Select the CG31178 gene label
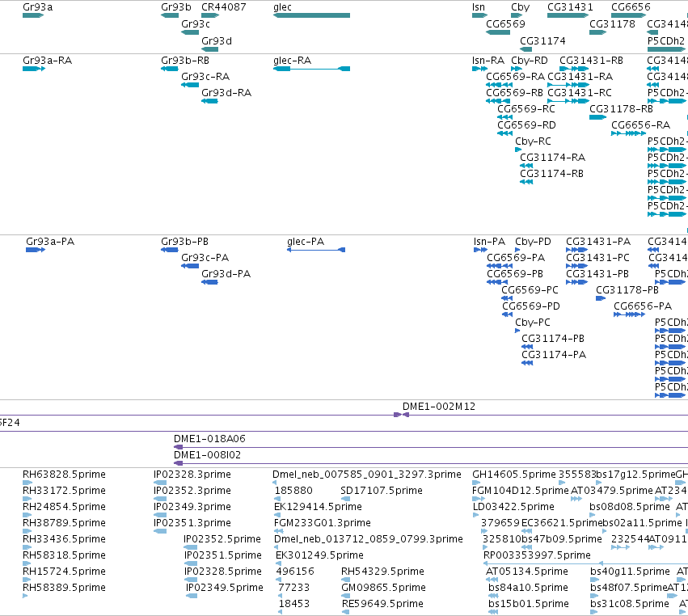Viewport: 688px width, 616px height. (x=612, y=24)
